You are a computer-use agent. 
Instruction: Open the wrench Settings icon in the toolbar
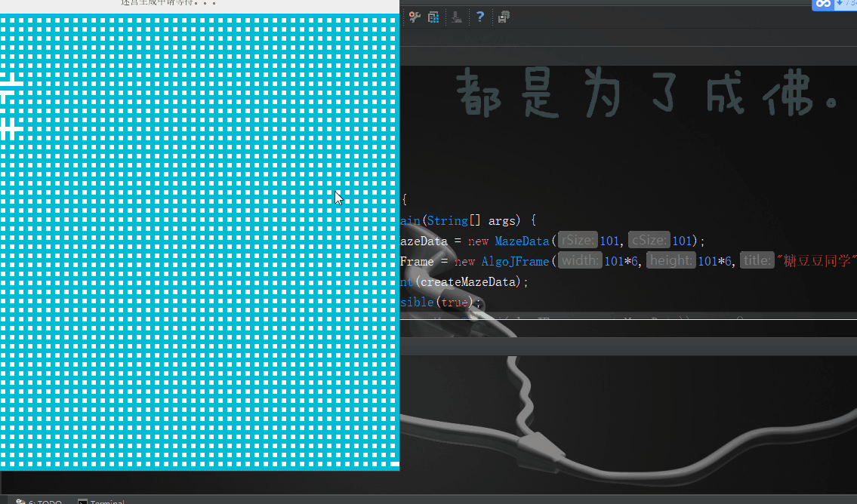(x=415, y=17)
